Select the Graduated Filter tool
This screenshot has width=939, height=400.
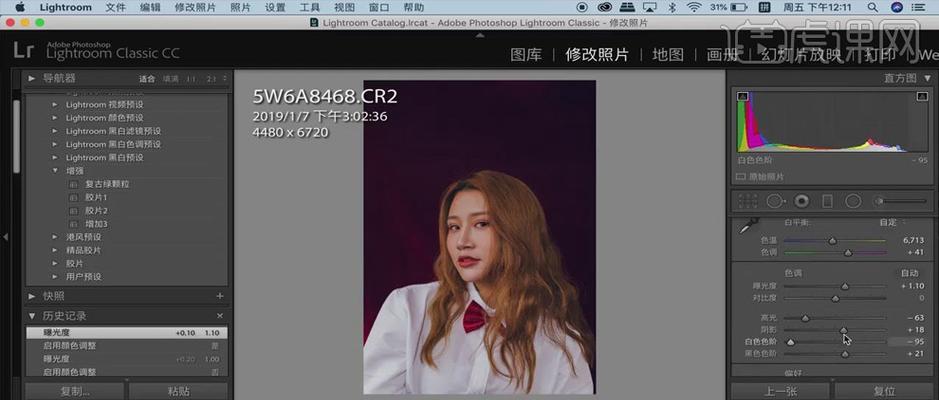pyautogui.click(x=827, y=201)
